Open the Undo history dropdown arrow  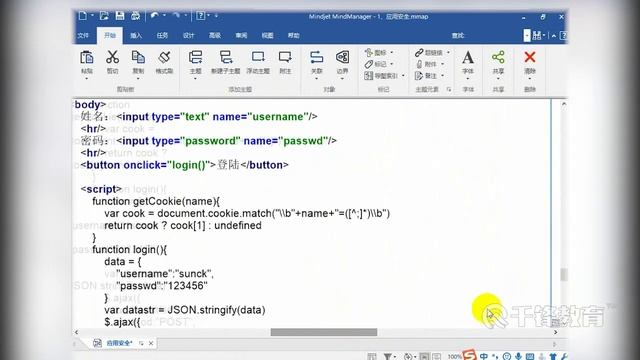[164, 16]
